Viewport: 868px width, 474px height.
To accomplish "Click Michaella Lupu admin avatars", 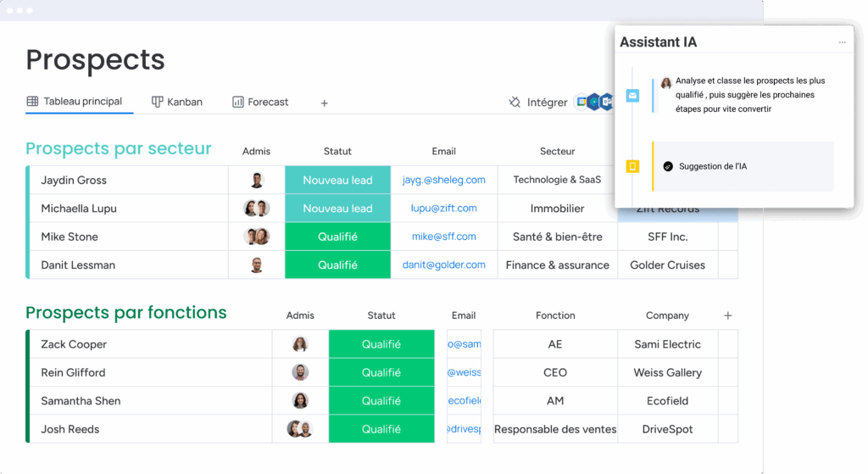I will pos(256,209).
